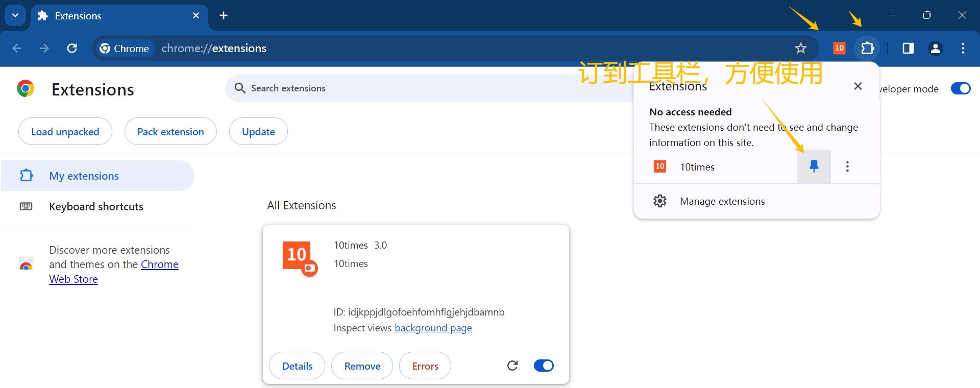The height and width of the screenshot is (388, 980).
Task: Close the Chrome window
Action: 962,15
